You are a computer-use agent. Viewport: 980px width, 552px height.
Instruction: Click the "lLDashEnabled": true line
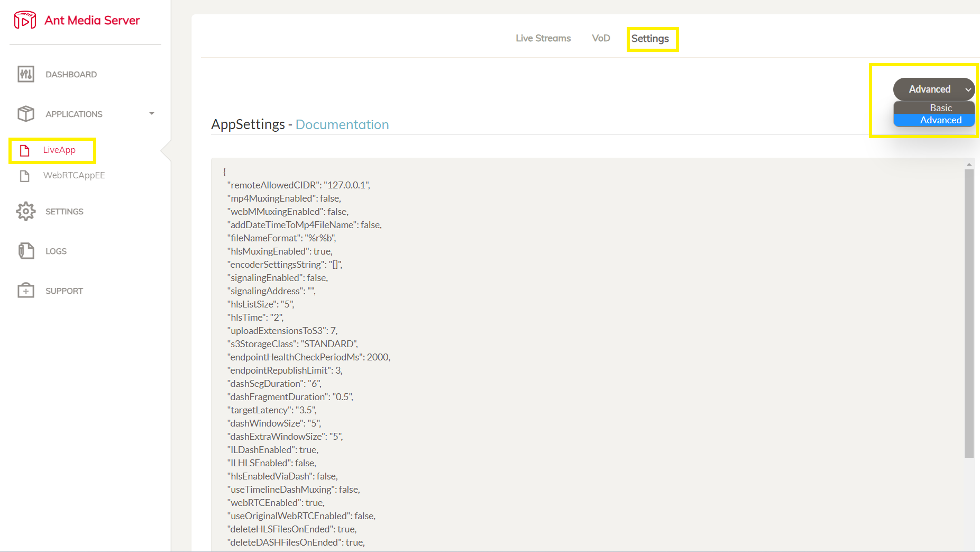(x=272, y=450)
